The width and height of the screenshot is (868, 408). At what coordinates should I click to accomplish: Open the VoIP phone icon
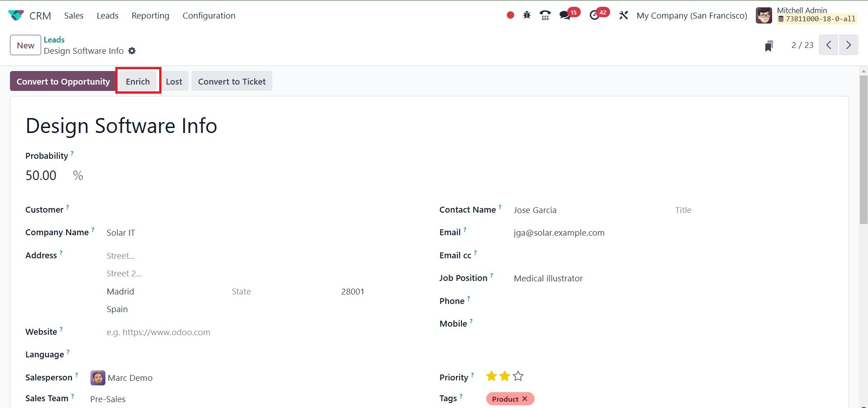tap(545, 15)
